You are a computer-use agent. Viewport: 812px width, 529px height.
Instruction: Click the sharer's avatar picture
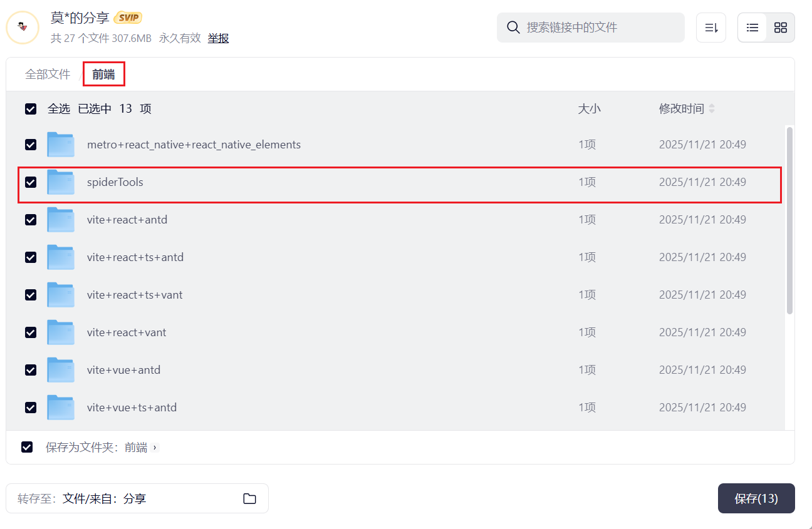click(23, 28)
